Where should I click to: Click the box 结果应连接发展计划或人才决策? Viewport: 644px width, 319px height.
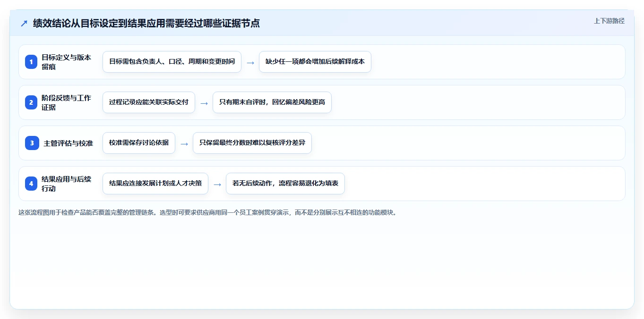(x=155, y=184)
